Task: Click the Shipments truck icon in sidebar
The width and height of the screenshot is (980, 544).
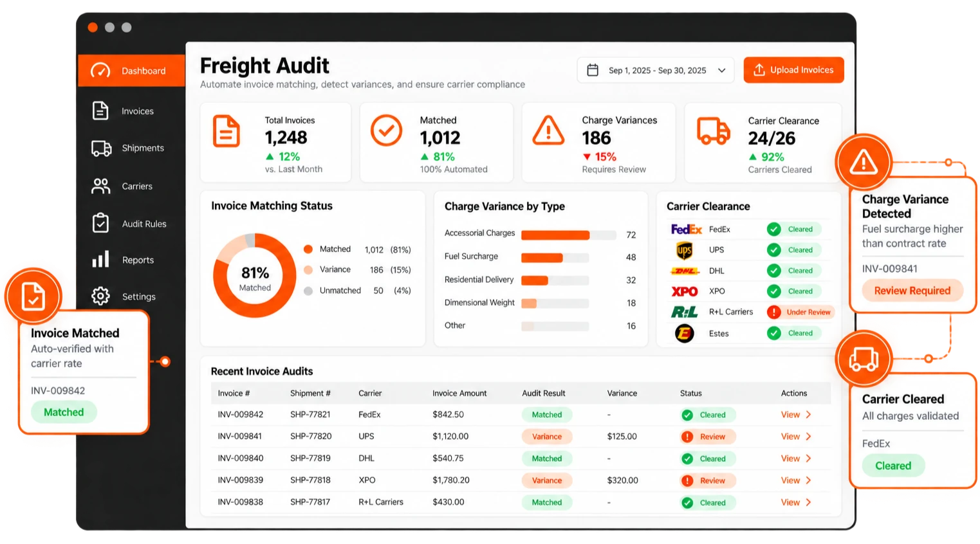Action: pos(101,149)
